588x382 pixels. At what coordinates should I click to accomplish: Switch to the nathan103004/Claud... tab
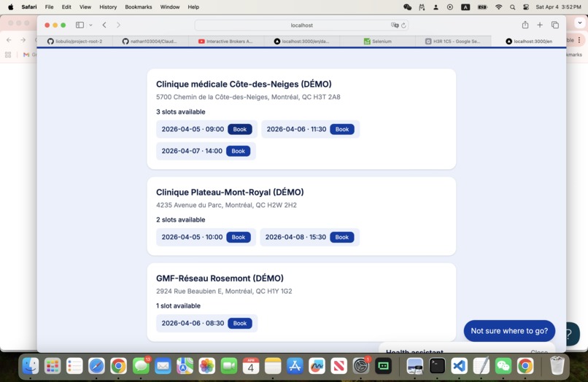pyautogui.click(x=150, y=42)
